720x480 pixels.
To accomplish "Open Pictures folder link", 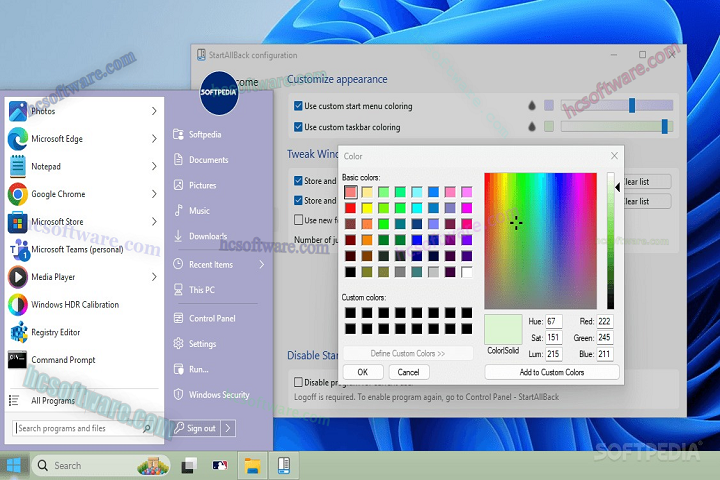I will tap(195, 185).
